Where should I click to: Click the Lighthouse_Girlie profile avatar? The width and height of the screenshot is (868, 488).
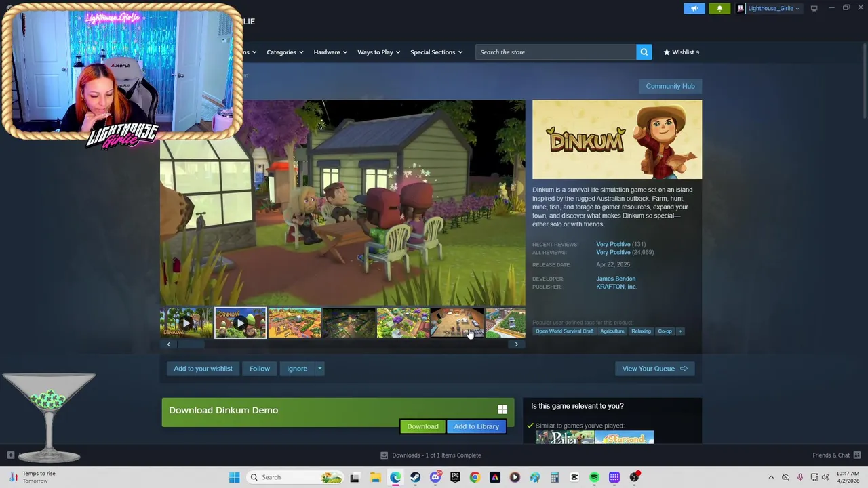point(741,8)
